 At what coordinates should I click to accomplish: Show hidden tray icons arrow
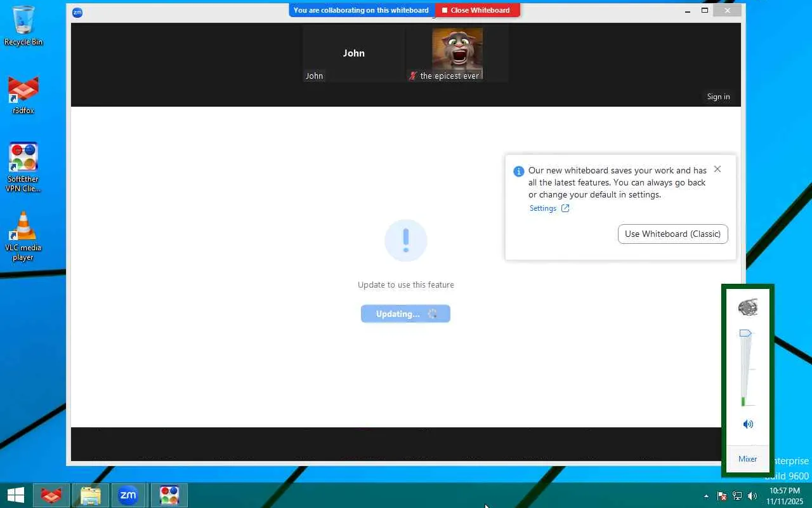(x=706, y=496)
